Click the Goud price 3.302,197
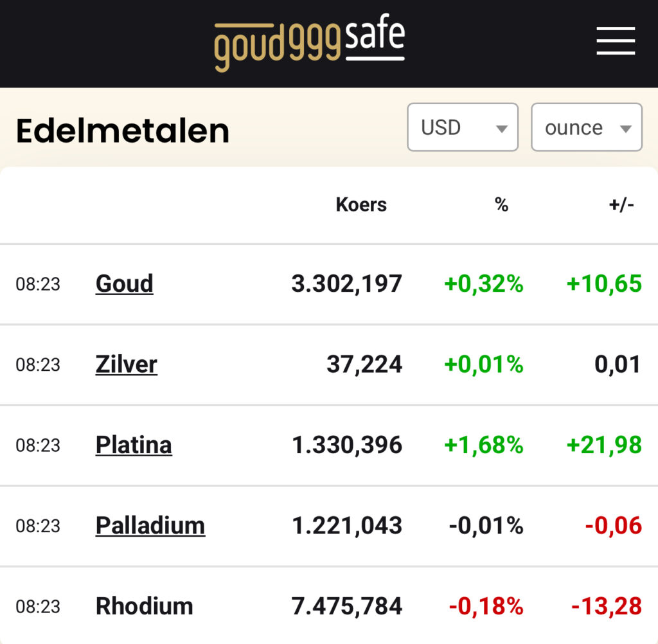Screen dimensions: 658x644 [346, 283]
